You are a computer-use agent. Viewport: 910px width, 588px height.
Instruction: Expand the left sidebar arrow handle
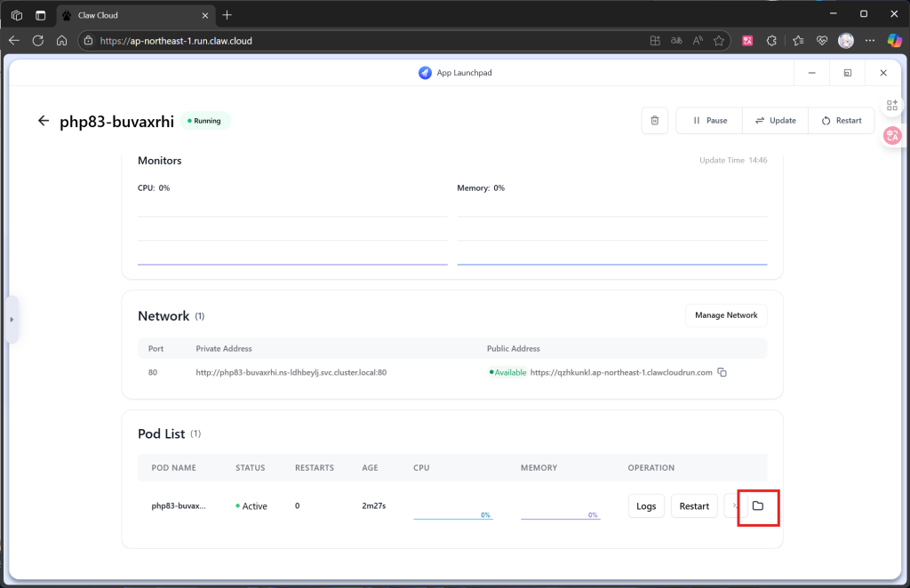(12, 320)
